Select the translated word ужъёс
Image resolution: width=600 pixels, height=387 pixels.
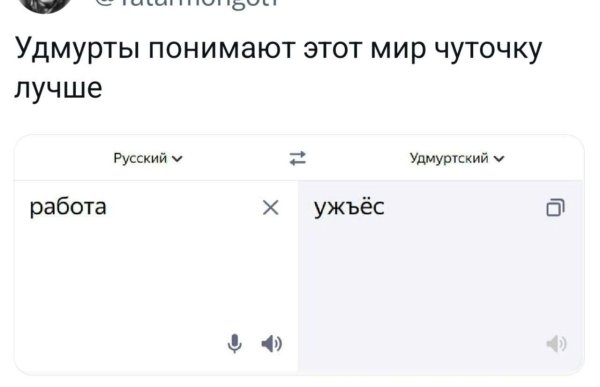pos(349,207)
